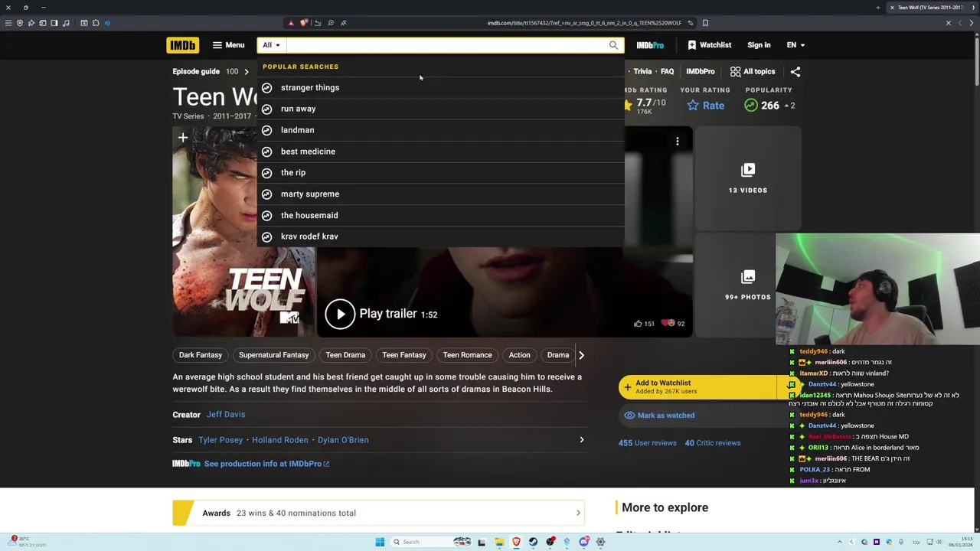Open IMDbPro from the header
This screenshot has width=980, height=551.
(x=650, y=45)
